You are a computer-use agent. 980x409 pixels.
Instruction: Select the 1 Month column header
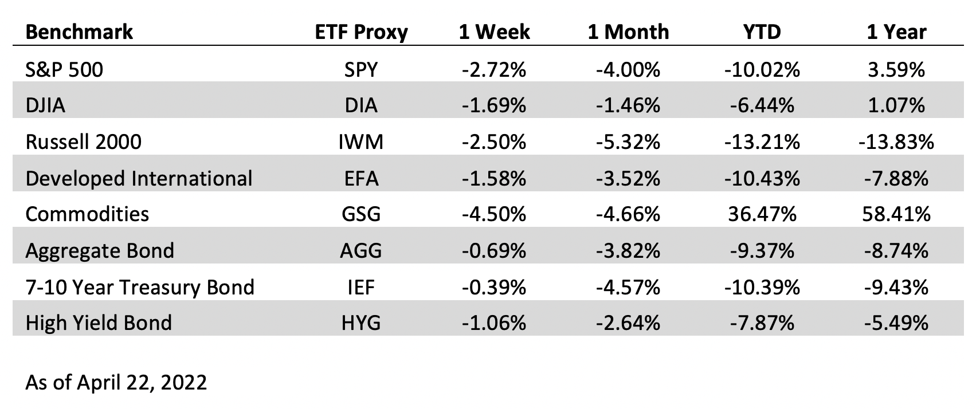[628, 31]
